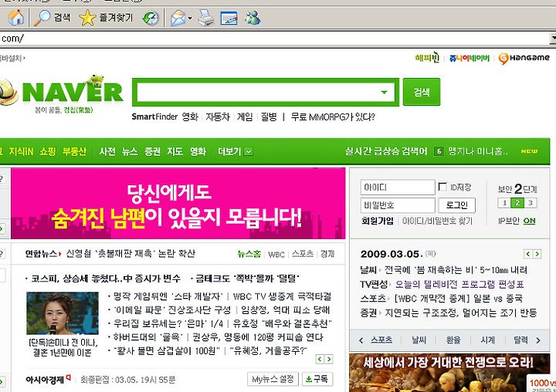Open the 회원가입 sign-up link

tap(378, 221)
